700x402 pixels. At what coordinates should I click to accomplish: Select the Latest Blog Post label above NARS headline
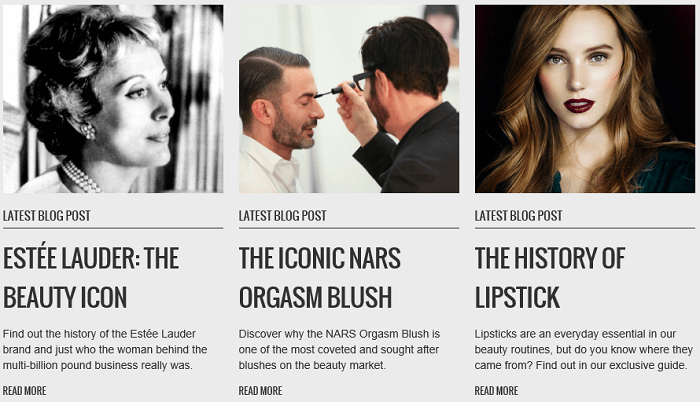click(283, 216)
